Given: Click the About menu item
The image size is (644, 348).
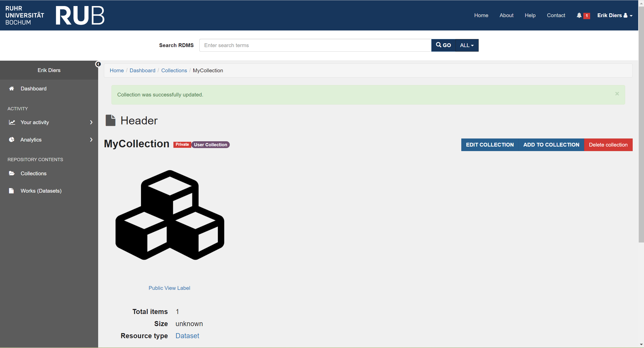Looking at the screenshot, I should click(507, 15).
